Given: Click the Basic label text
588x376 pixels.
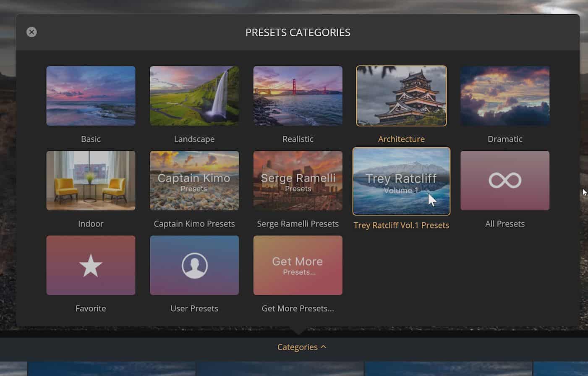Looking at the screenshot, I should click(91, 139).
